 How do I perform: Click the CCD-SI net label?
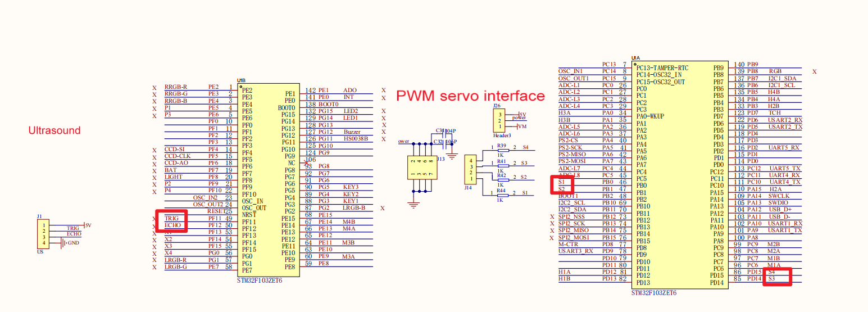[x=174, y=150]
